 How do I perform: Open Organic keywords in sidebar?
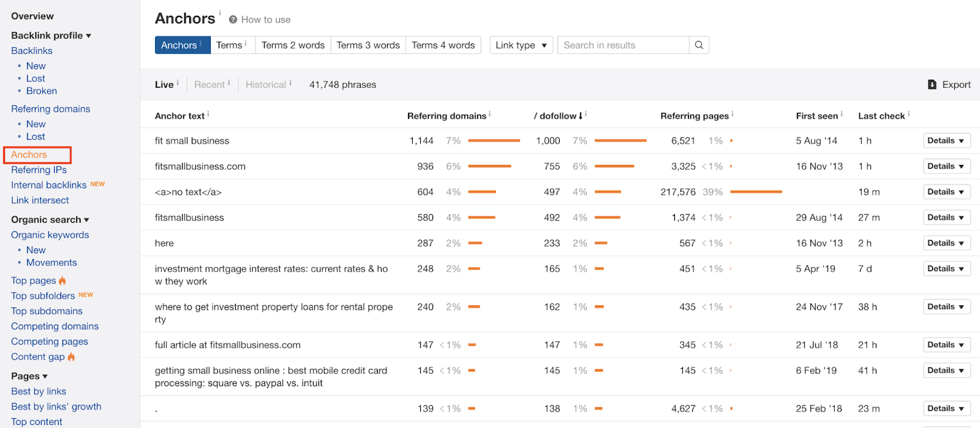pos(50,235)
